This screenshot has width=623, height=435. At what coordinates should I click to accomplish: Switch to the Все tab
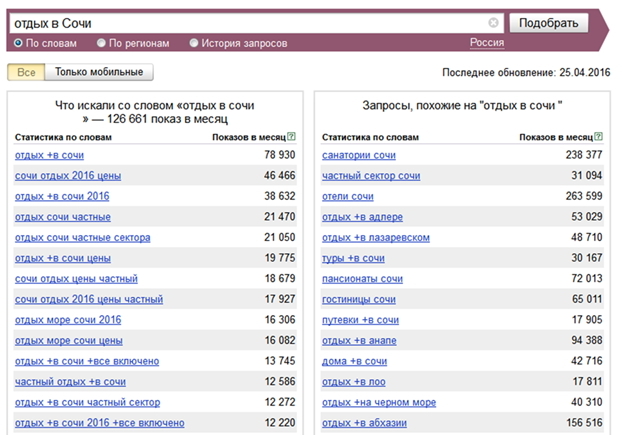point(26,72)
